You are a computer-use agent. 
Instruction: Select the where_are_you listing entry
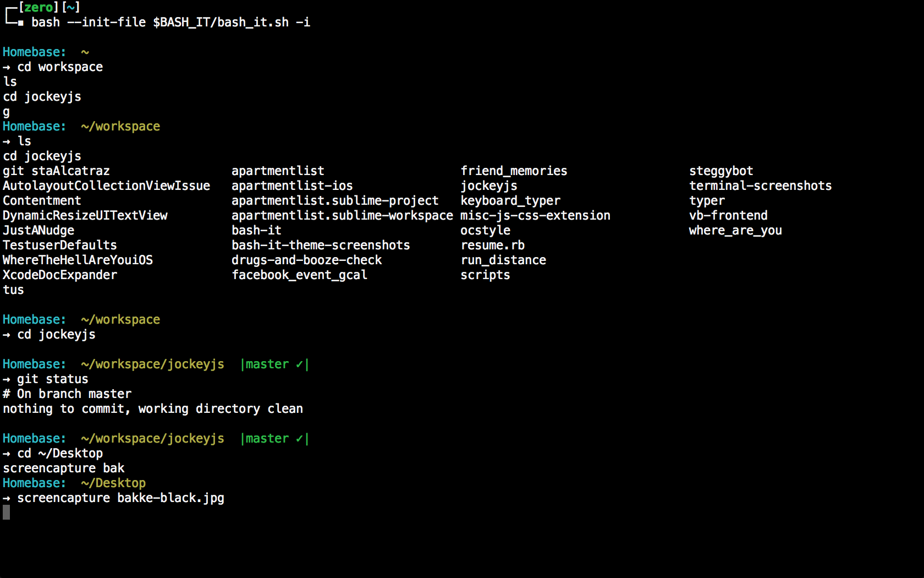coord(735,230)
